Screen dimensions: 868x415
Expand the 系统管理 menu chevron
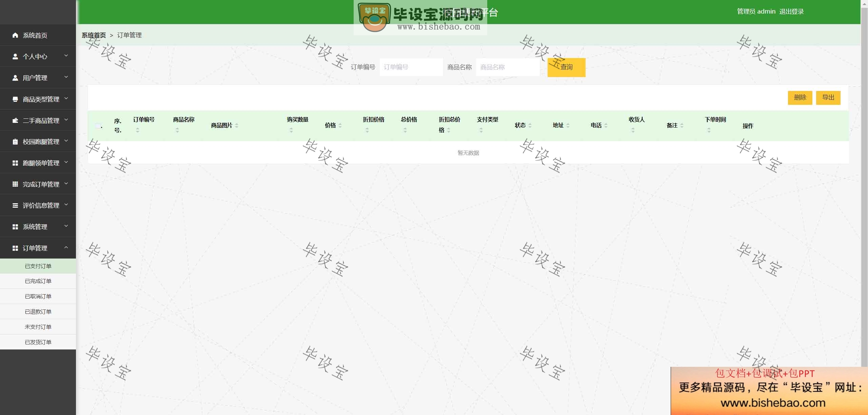(x=66, y=226)
